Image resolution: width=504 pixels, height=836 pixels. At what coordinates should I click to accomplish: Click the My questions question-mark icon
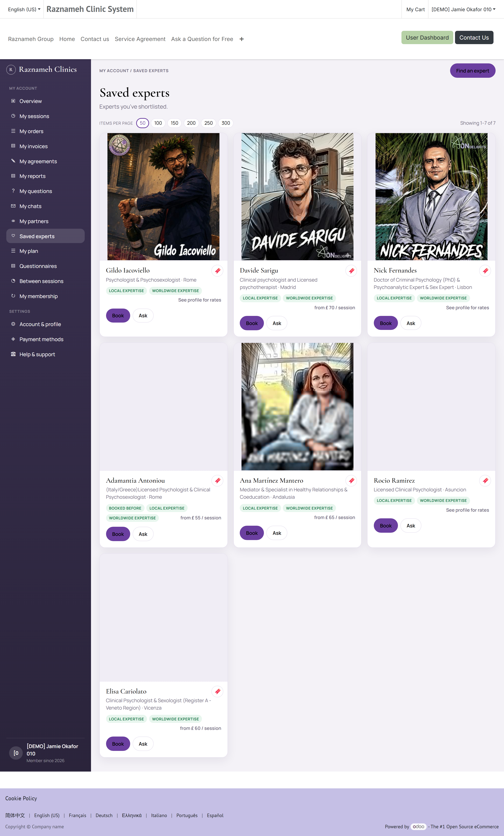coord(13,191)
